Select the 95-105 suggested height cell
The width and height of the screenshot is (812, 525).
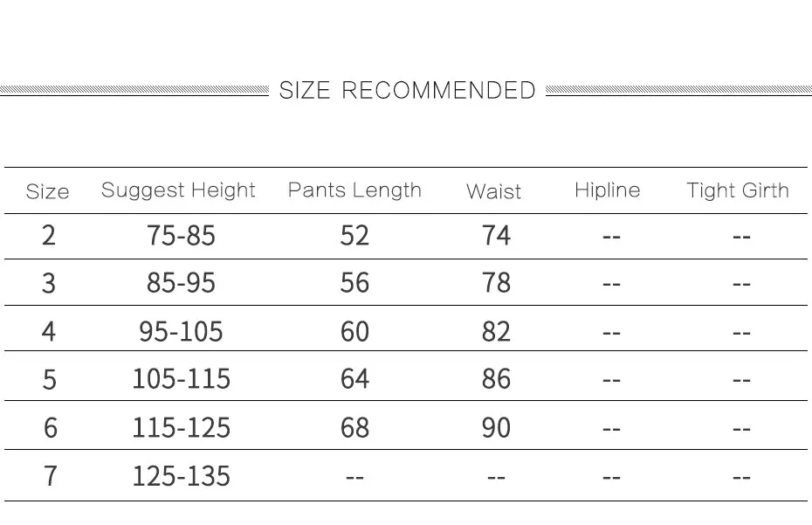[x=181, y=332]
